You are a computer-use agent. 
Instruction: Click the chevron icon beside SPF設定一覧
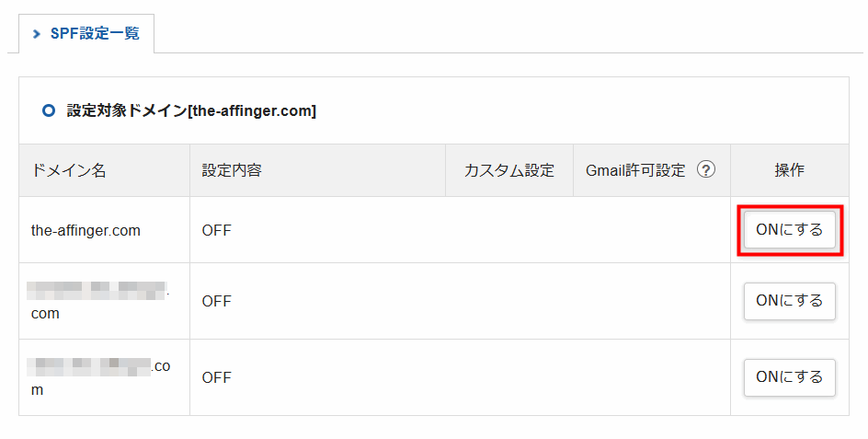coord(37,34)
